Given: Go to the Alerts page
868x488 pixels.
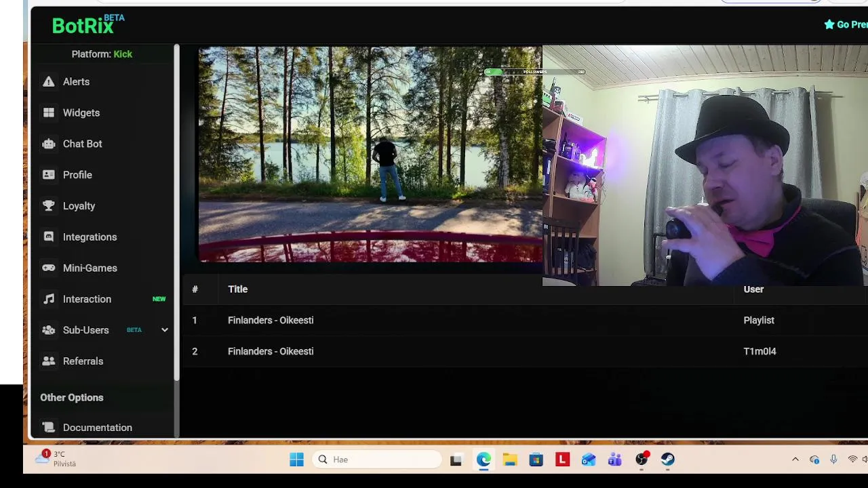Looking at the screenshot, I should [x=76, y=81].
